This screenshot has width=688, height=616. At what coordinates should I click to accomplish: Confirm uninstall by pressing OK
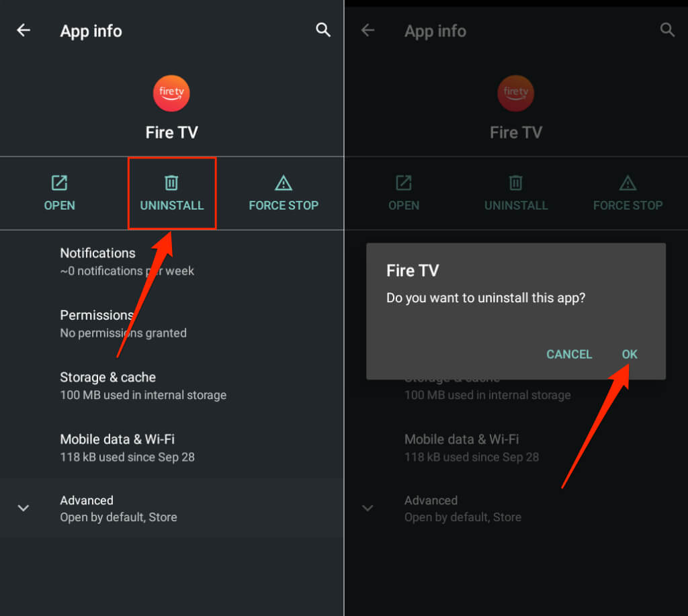point(630,354)
